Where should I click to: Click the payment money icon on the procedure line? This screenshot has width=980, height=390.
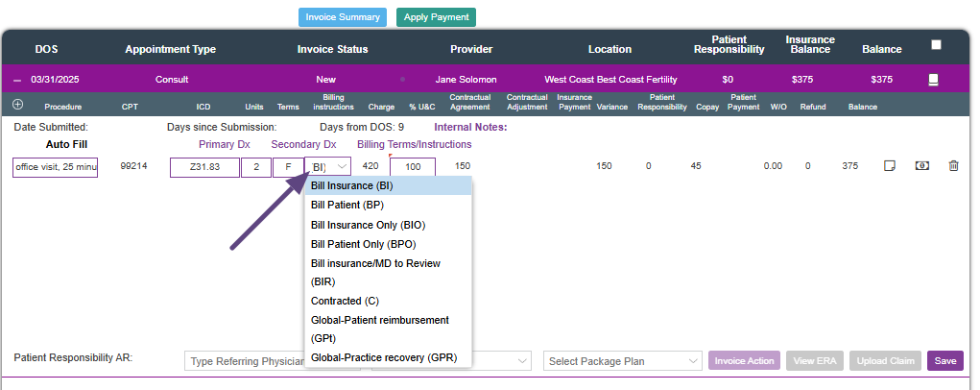pos(922,166)
